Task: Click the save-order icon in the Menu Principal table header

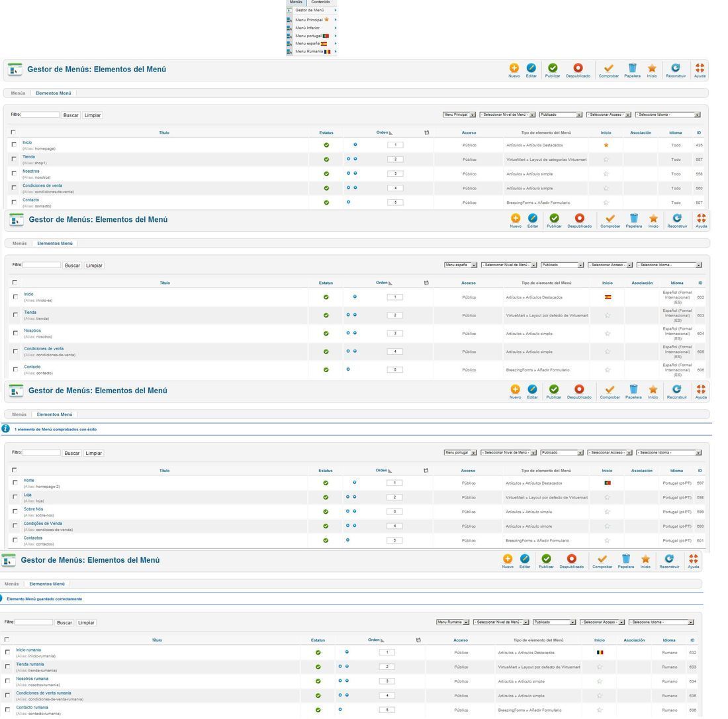Action: click(427, 133)
